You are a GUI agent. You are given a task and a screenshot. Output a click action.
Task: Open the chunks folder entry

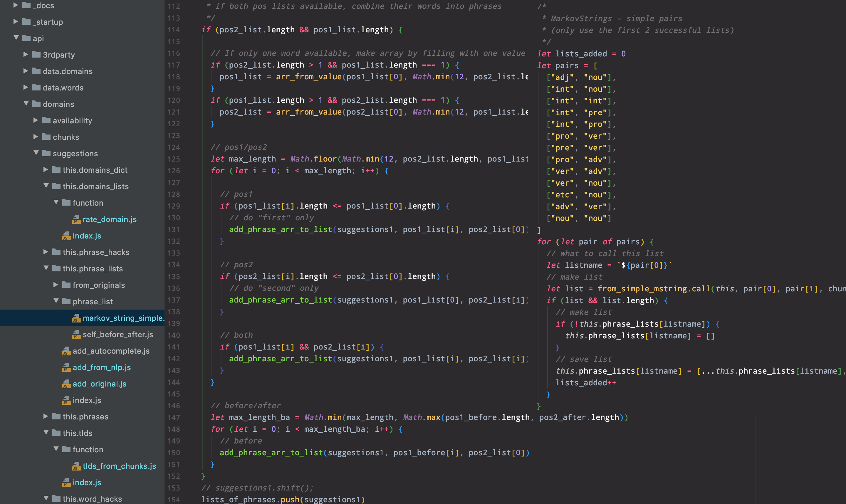point(66,137)
